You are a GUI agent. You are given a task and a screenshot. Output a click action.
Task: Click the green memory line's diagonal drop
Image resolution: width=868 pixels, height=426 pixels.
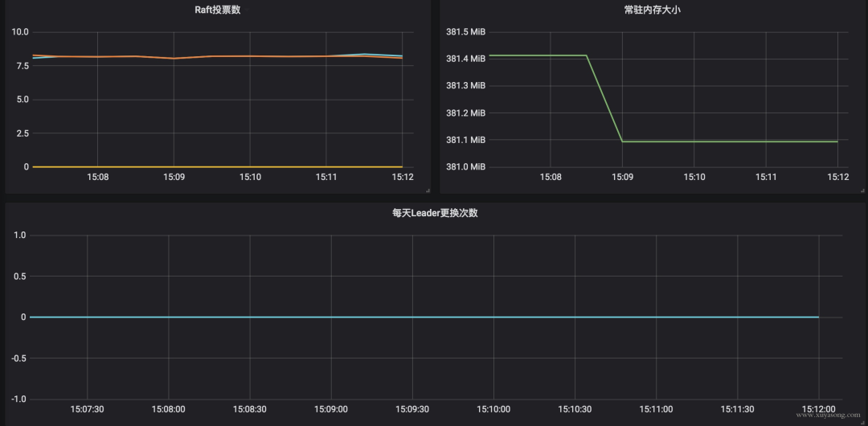click(x=604, y=99)
